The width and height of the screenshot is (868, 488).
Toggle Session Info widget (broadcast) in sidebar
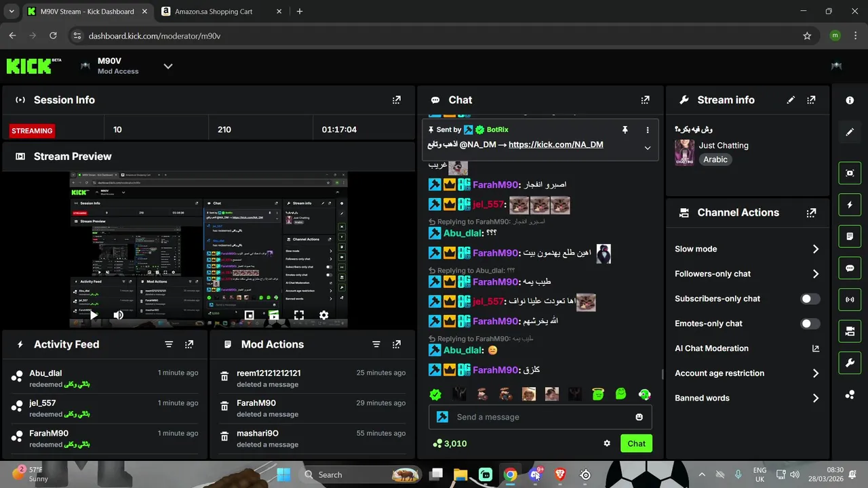tap(850, 300)
